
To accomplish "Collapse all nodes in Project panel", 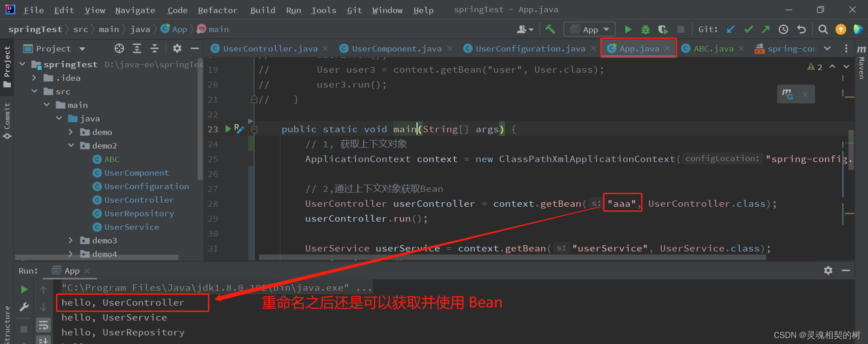I will click(x=155, y=48).
